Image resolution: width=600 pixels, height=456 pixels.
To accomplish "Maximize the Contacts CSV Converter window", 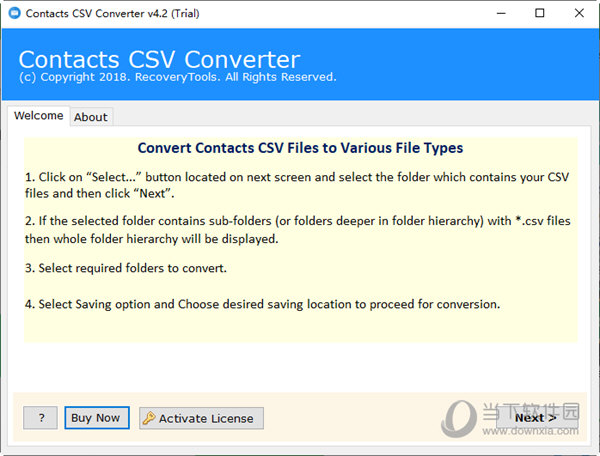I will pos(540,13).
